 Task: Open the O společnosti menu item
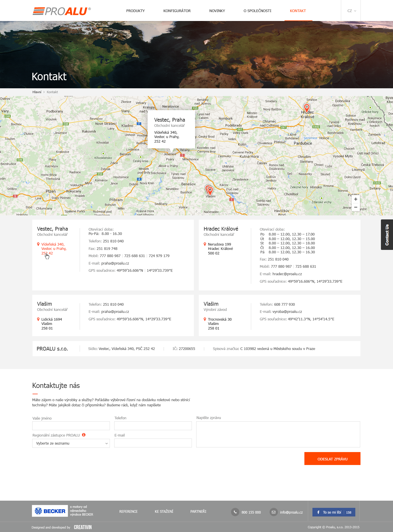pos(257,11)
